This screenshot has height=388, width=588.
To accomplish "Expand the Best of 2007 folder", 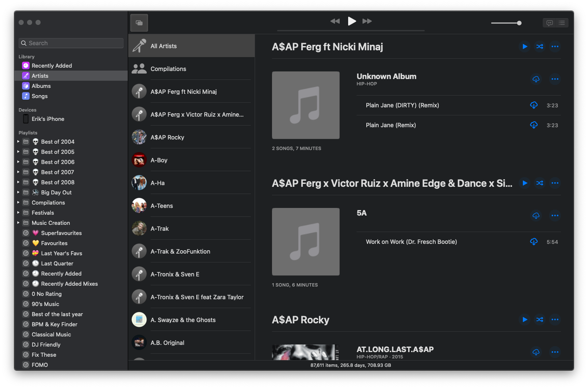I will [18, 172].
